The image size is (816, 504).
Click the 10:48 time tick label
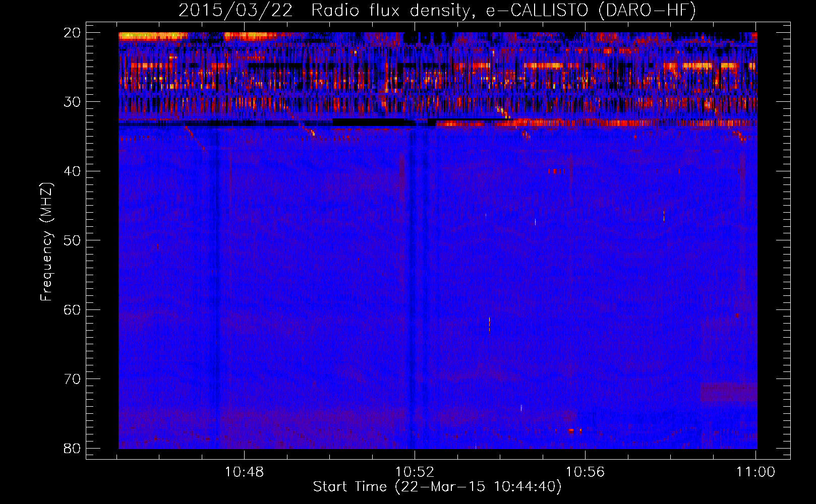pos(244,472)
